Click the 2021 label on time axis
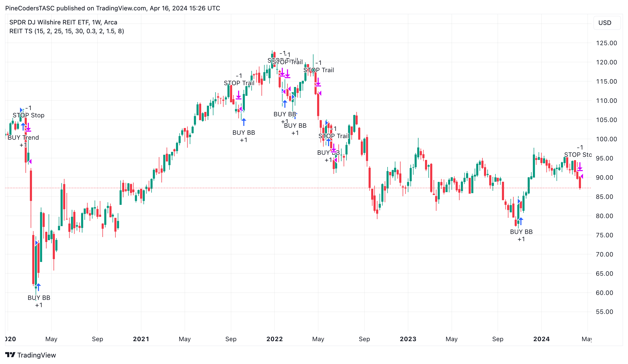The image size is (628, 364). 141,339
